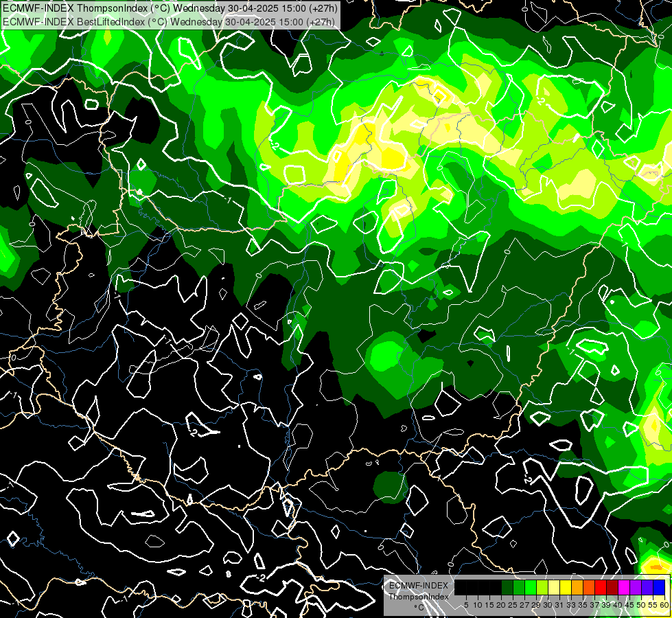The image size is (672, 618).
Task: Click the orange 33–35 legend swatch
Action: pos(577,588)
